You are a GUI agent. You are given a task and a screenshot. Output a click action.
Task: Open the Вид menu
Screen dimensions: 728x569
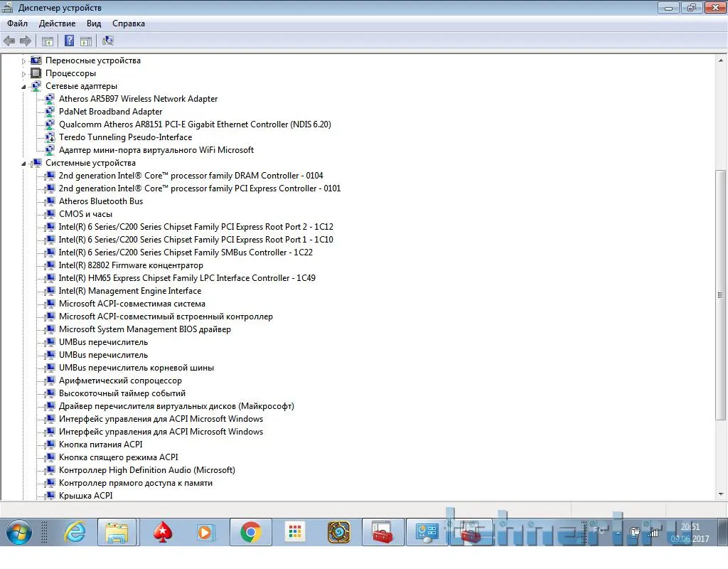(94, 23)
